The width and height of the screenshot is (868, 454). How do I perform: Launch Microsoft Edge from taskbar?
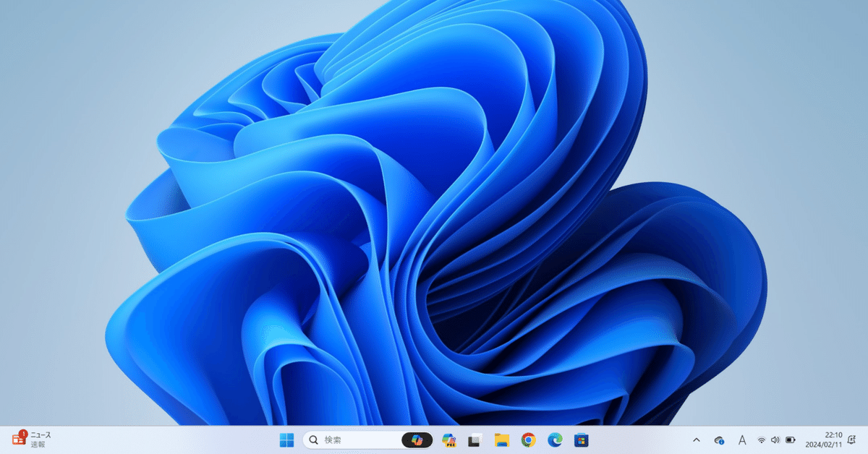(x=555, y=440)
